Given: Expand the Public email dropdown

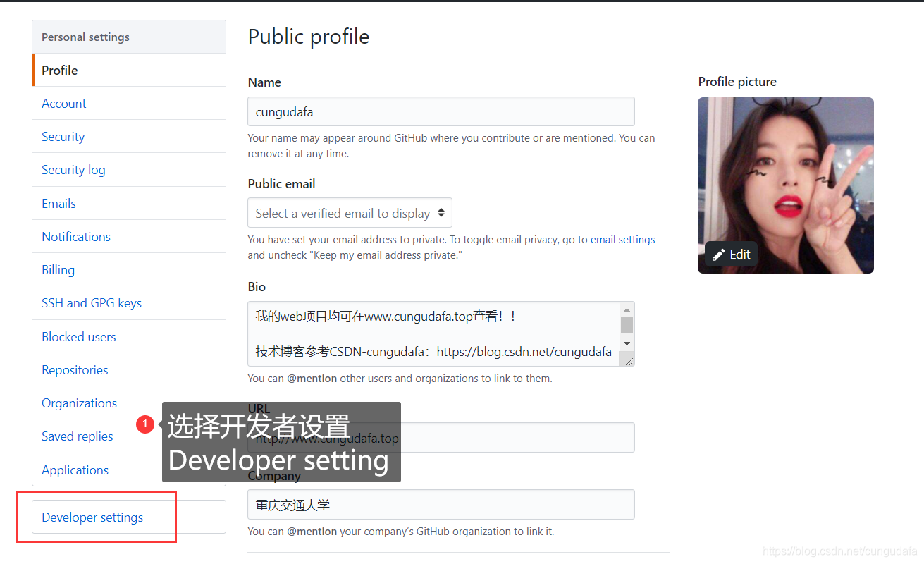Looking at the screenshot, I should click(x=350, y=213).
